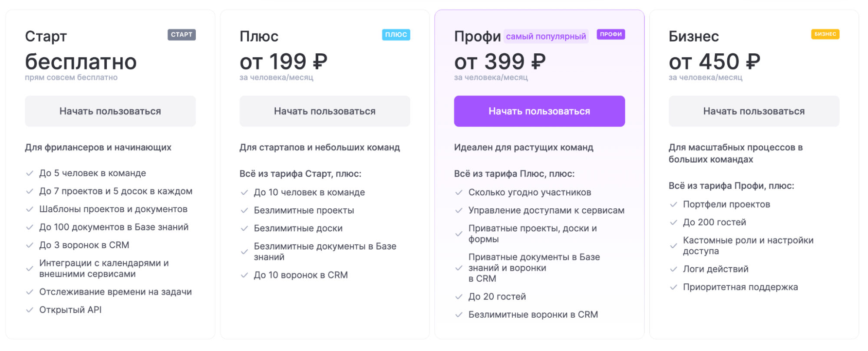Click the blue ПЛЮС badge
Viewport: 868px width, 351px height.
click(x=396, y=35)
